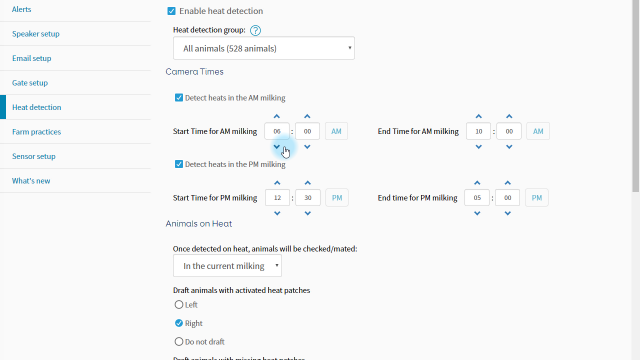This screenshot has width=640, height=360.
Task: Increase PM milking end hour
Action: (x=477, y=183)
